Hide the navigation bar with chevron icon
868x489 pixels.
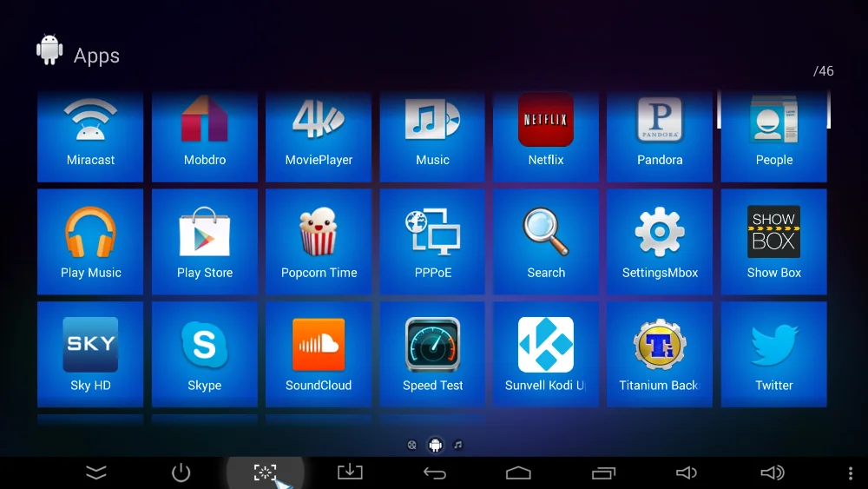coord(96,472)
